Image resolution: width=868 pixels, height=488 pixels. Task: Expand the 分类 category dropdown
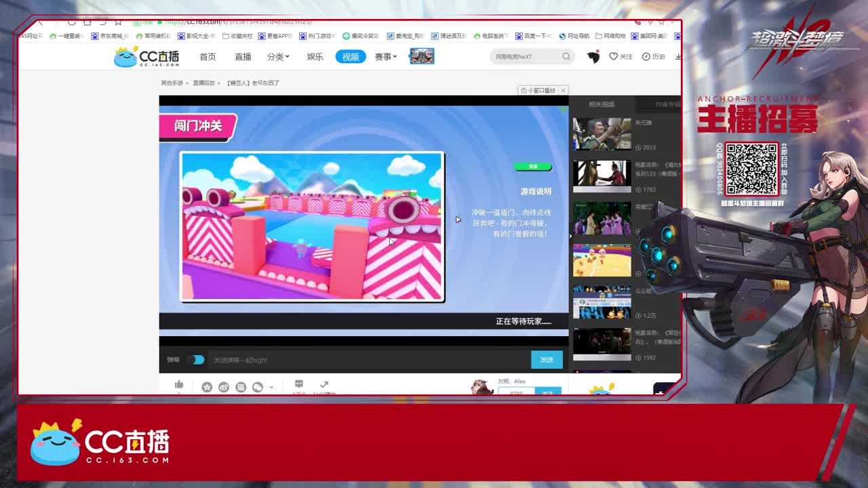point(278,57)
